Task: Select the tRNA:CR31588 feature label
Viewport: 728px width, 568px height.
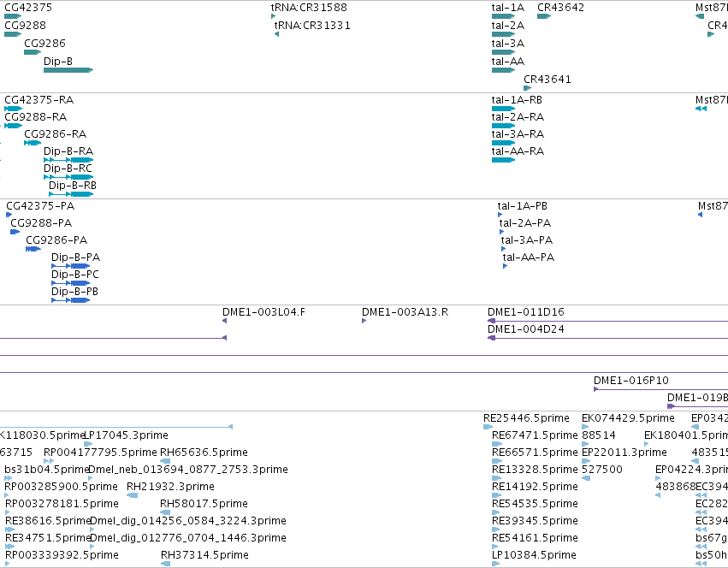Action: (x=309, y=8)
